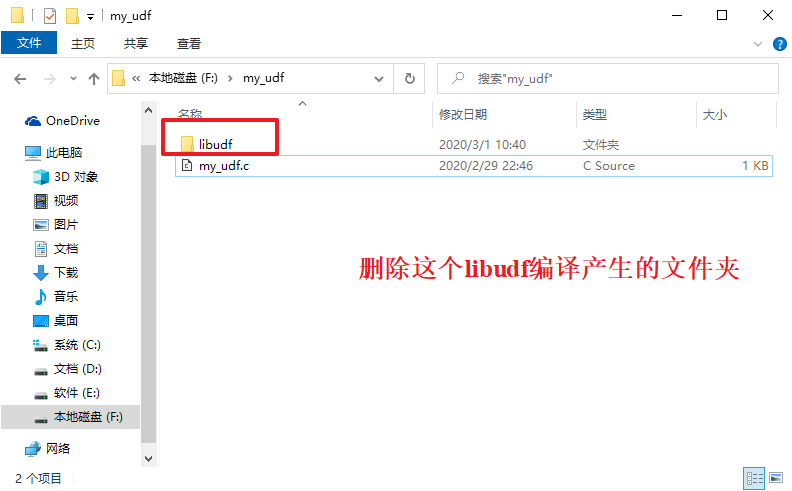Select 此电脑 in the navigation pane
792x491 pixels.
tap(53, 153)
